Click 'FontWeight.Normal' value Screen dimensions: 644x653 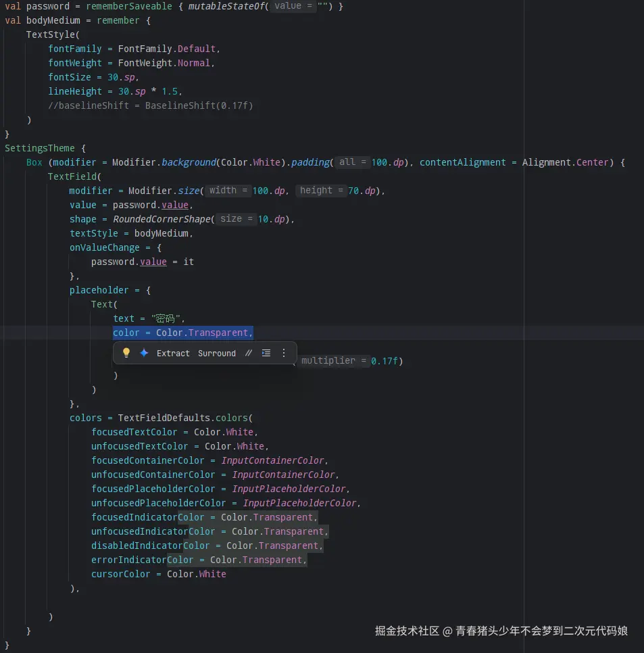pos(164,63)
